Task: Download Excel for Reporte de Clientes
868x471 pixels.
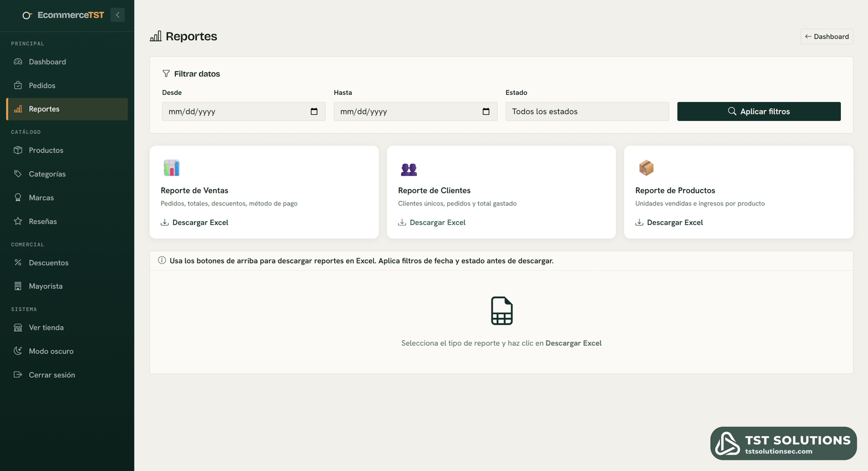Action: click(x=432, y=222)
